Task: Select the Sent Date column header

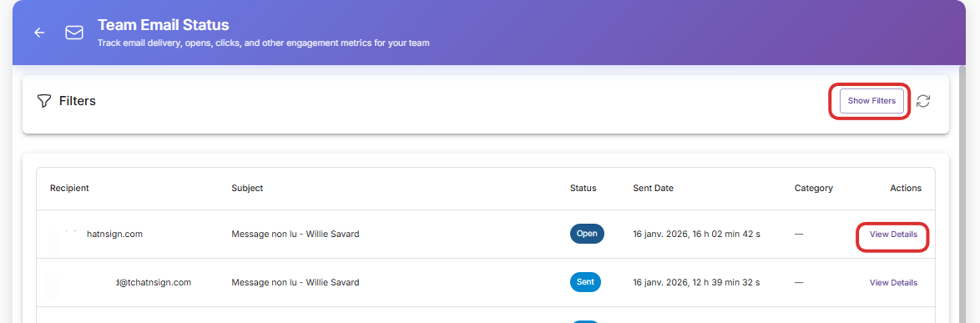Action: (653, 188)
